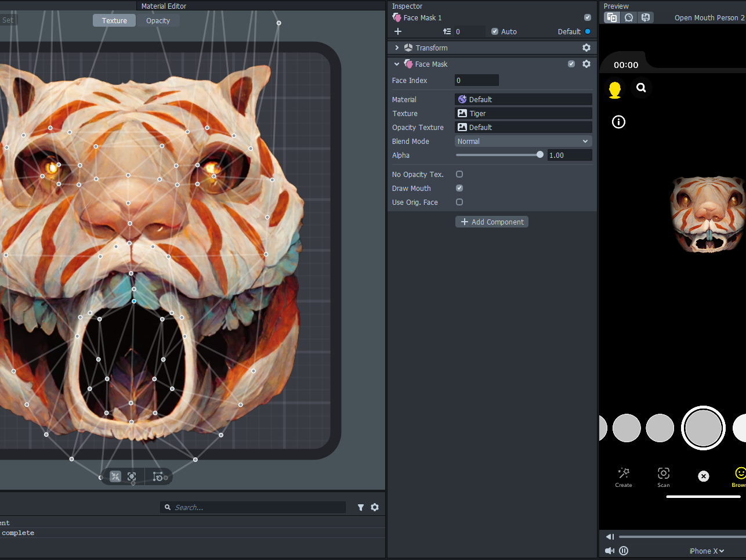
Task: Click the logger Search input field
Action: (x=255, y=508)
